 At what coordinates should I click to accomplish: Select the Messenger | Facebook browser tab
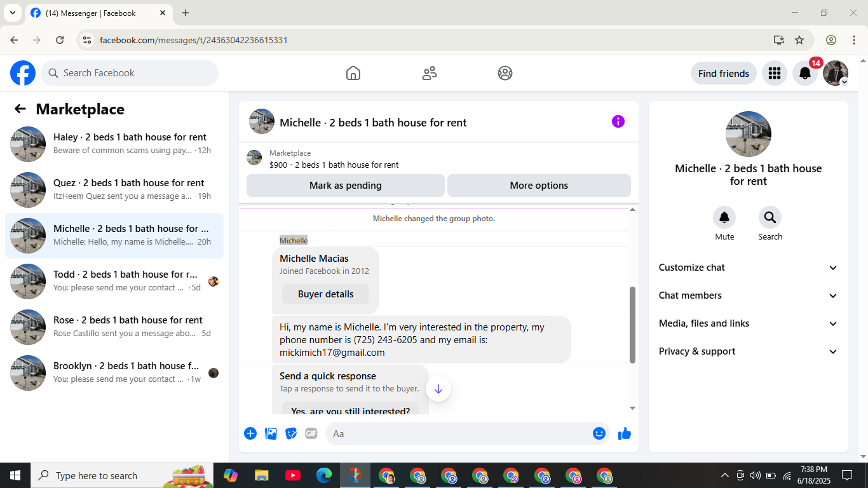(98, 13)
